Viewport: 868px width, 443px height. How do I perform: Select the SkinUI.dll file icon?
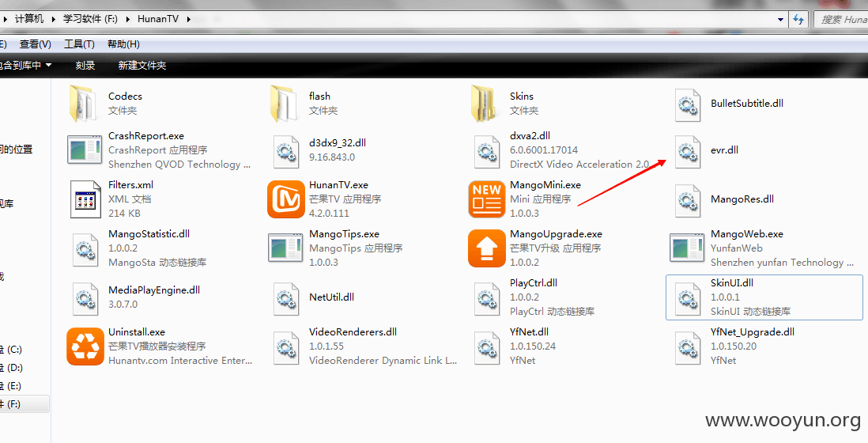point(688,297)
